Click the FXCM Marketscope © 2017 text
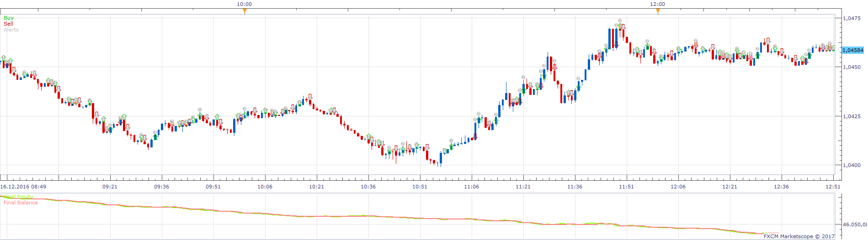868x240 pixels. pos(799,236)
